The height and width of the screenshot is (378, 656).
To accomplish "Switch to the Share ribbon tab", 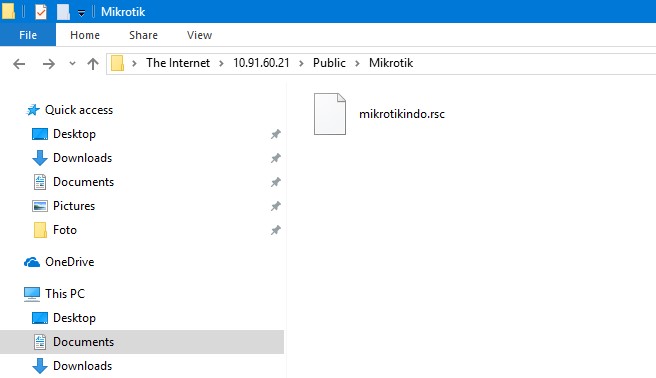I will (x=144, y=35).
